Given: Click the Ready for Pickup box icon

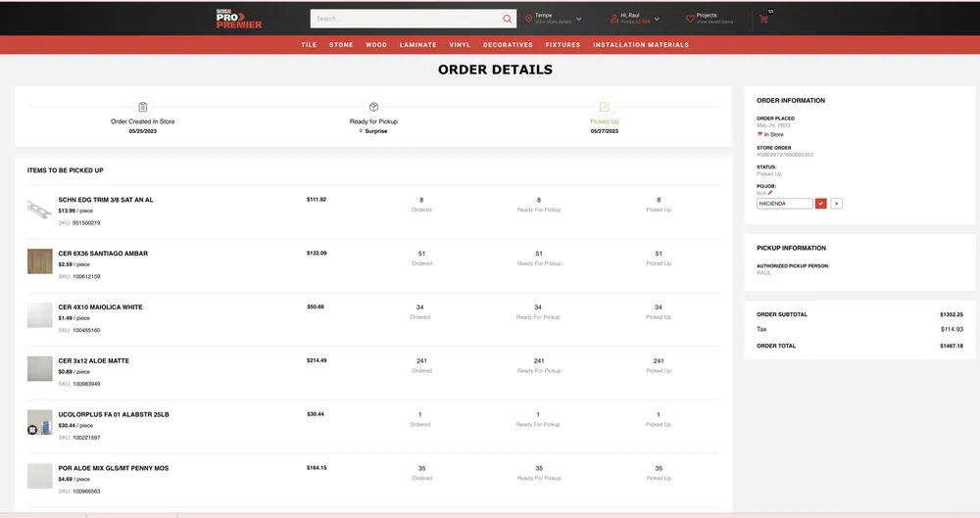Looking at the screenshot, I should tap(373, 107).
